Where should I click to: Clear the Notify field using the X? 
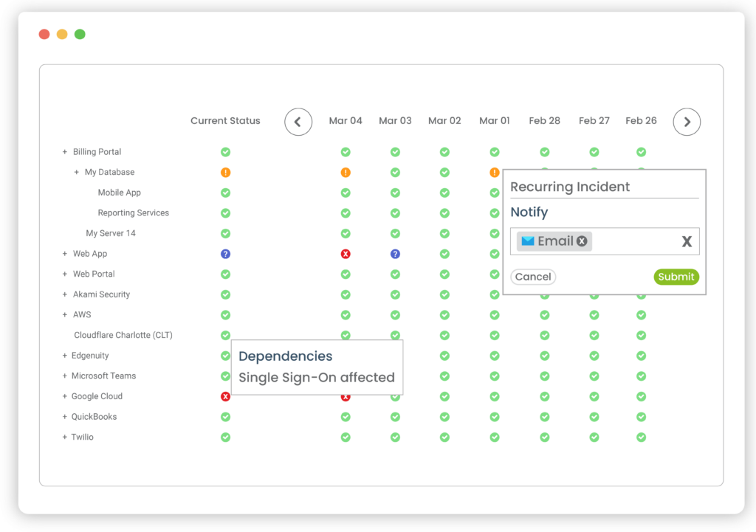pos(687,241)
